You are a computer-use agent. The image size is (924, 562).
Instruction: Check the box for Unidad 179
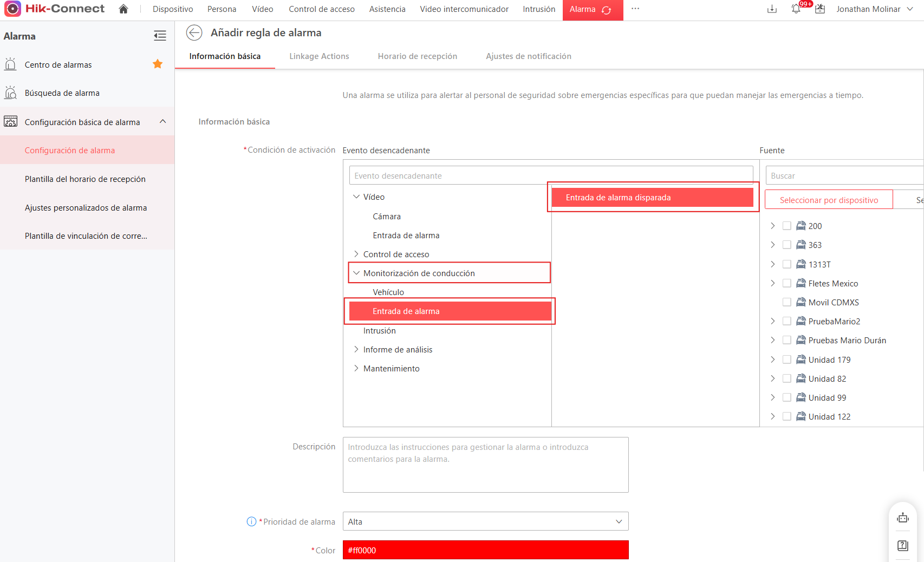(787, 360)
